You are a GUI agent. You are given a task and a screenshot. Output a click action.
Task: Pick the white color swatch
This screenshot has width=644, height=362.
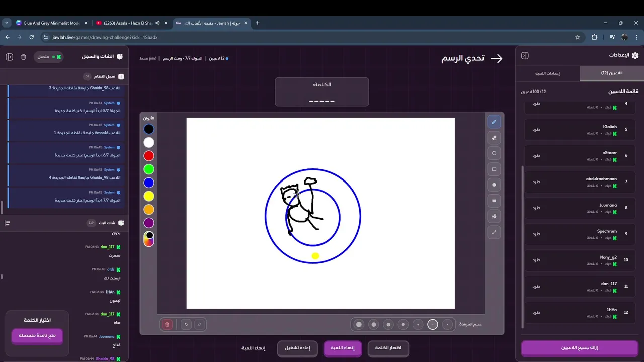[x=149, y=143]
